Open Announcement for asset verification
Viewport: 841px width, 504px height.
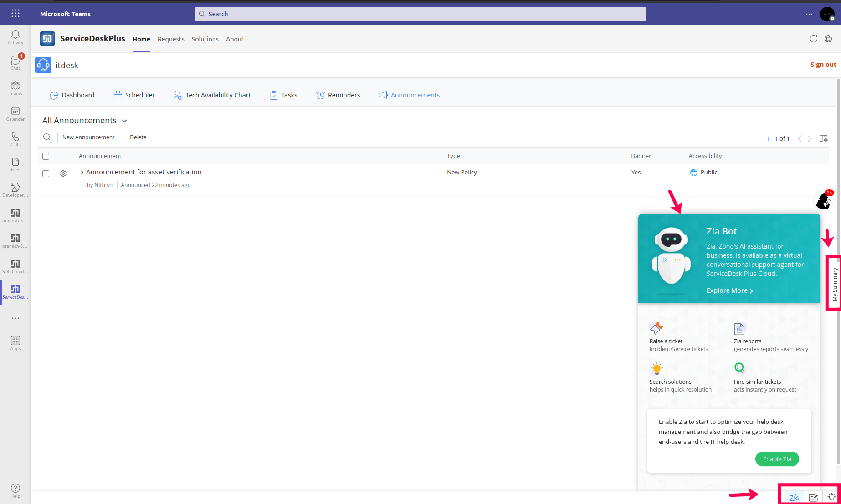144,172
